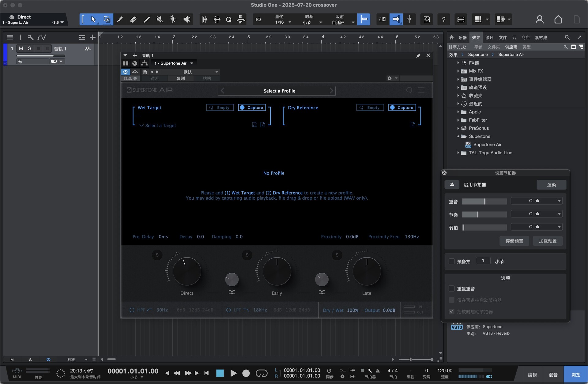Solo the Direct knob S button

(157, 255)
